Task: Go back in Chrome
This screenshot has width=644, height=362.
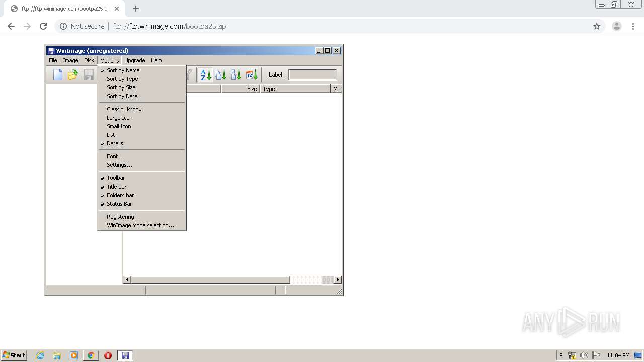Action: 11,26
